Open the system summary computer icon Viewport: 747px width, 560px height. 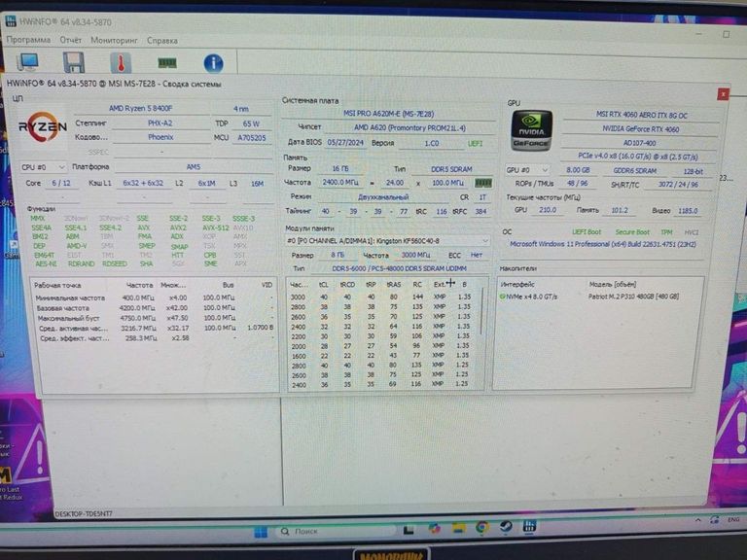click(x=27, y=62)
